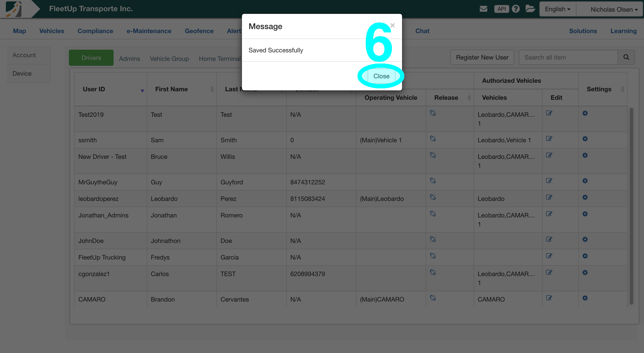The height and width of the screenshot is (353, 644).
Task: Edit vehicles for New Driver - Test
Action: point(549,155)
